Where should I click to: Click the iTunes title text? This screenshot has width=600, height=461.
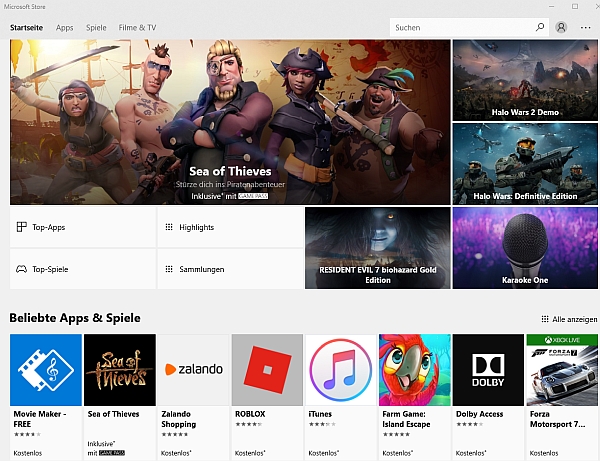(320, 414)
